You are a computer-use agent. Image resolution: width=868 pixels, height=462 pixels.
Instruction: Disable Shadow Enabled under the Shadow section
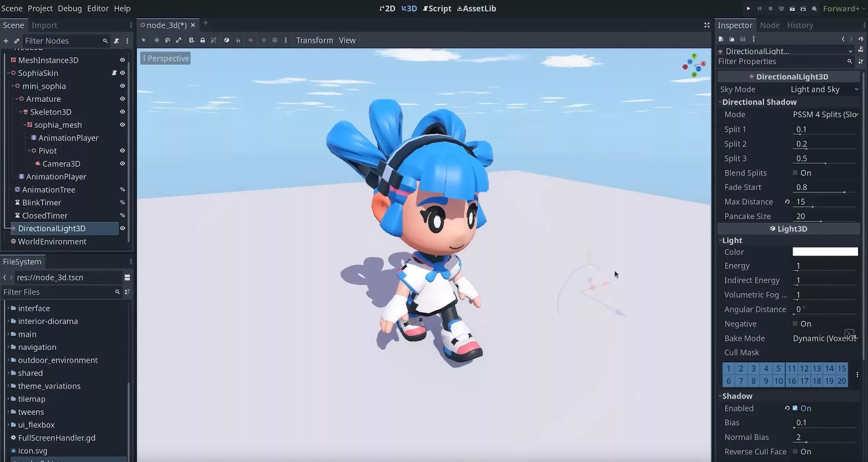click(x=795, y=408)
